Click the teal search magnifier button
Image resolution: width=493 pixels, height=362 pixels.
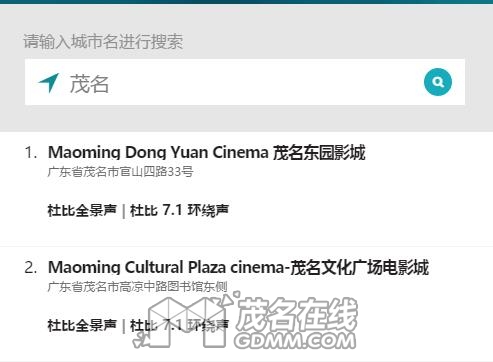(x=438, y=82)
